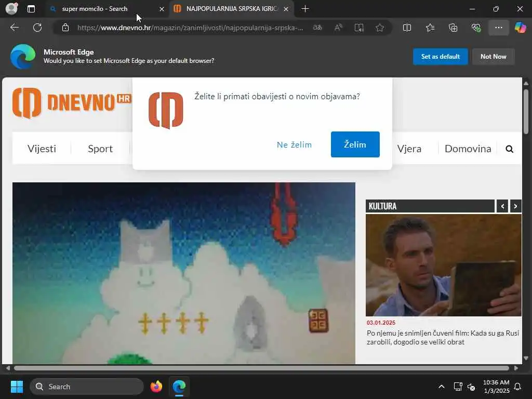Open the Sport menu section
The height and width of the screenshot is (399, 532).
[100, 149]
